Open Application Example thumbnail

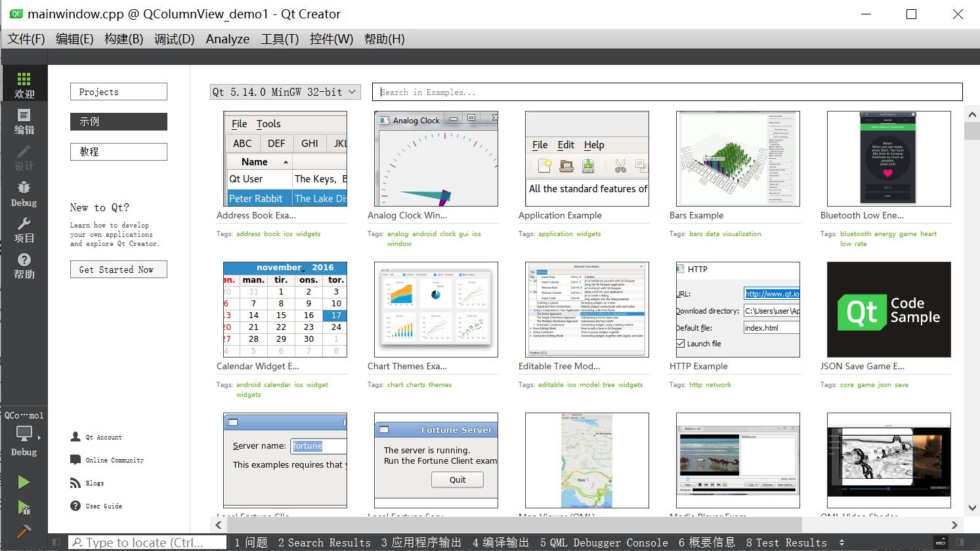(587, 159)
